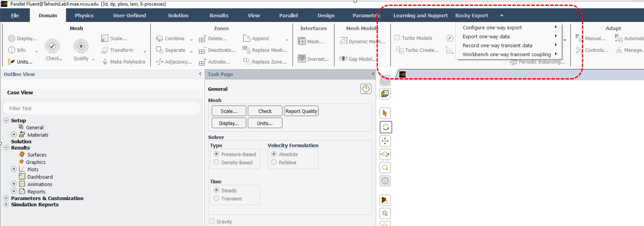Open the Replace Zone dialog

[265, 62]
